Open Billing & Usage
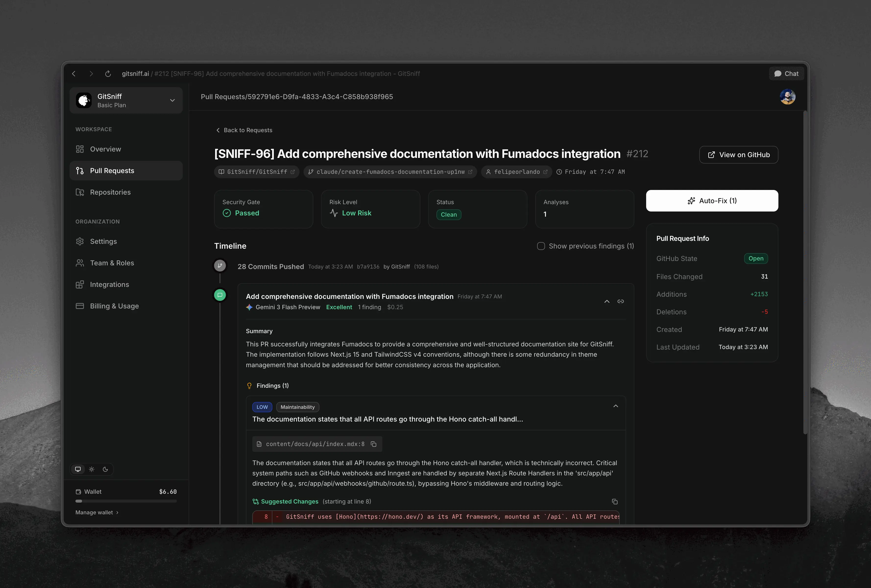 114,306
